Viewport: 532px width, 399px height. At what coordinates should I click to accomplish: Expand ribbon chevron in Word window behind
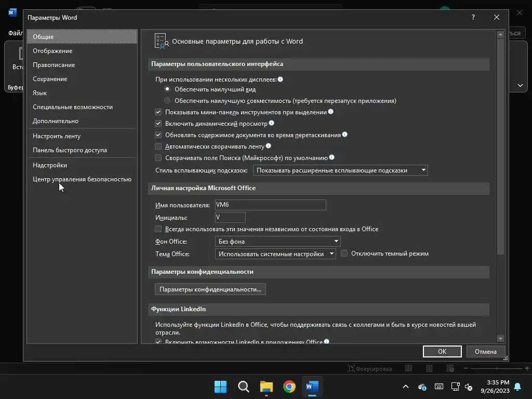pos(520,86)
